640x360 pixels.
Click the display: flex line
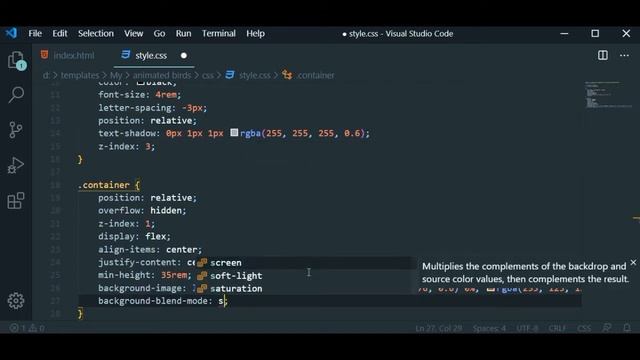(134, 236)
